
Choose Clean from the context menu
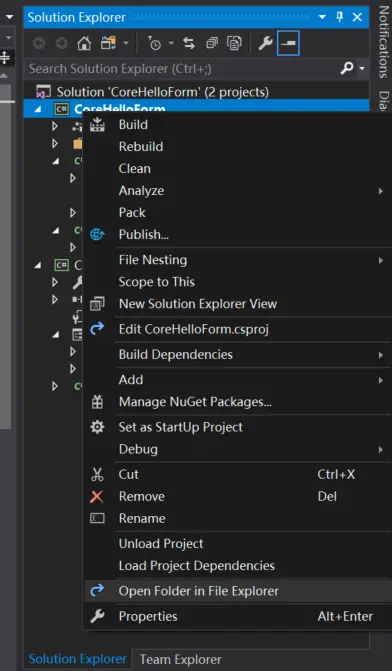[134, 168]
